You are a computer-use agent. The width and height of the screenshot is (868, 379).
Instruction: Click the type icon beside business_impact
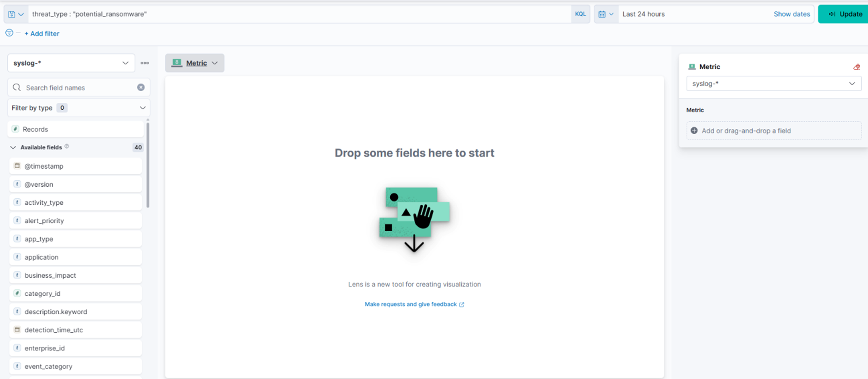pyautogui.click(x=17, y=275)
